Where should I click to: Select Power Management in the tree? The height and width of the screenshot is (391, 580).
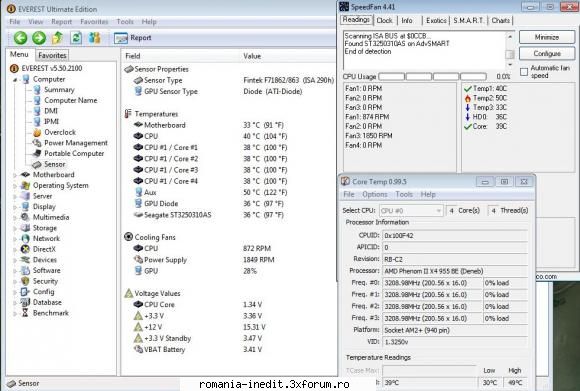[76, 143]
